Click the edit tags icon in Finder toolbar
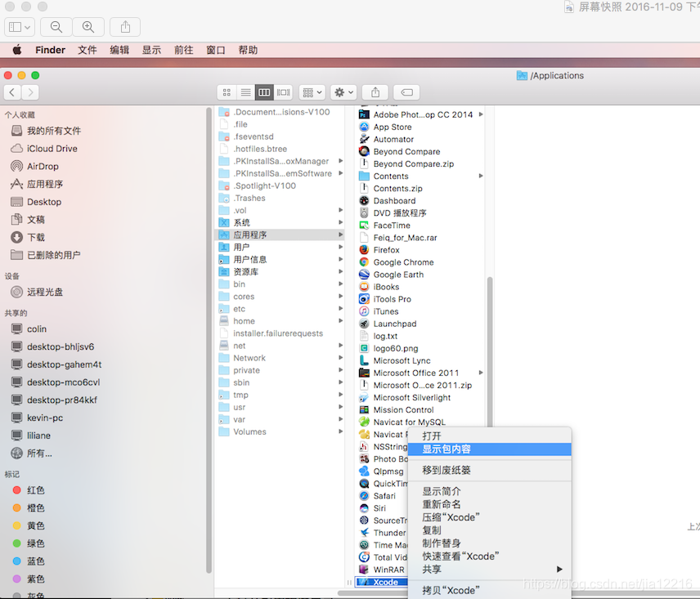This screenshot has width=700, height=599. [406, 92]
